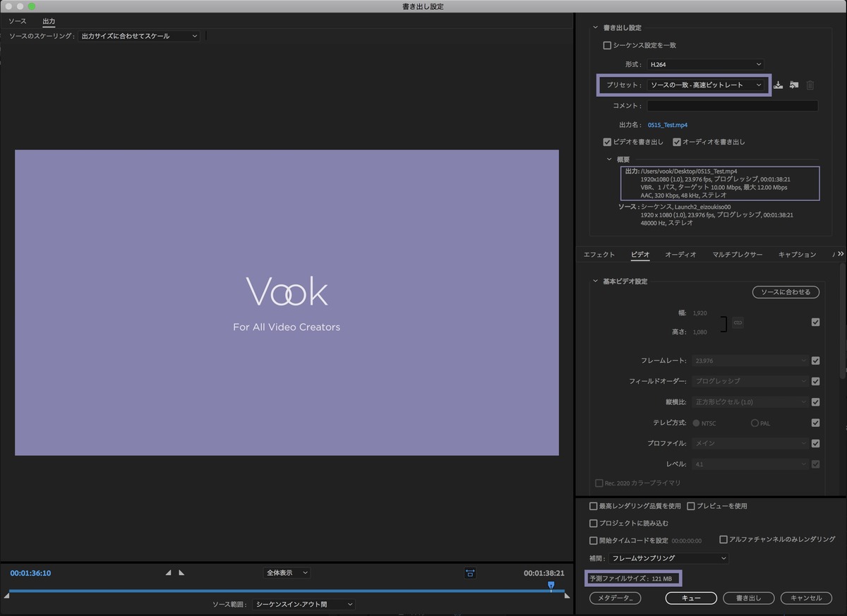The width and height of the screenshot is (847, 616).
Task: Click the blue playhead on the timeline
Action: pyautogui.click(x=551, y=586)
